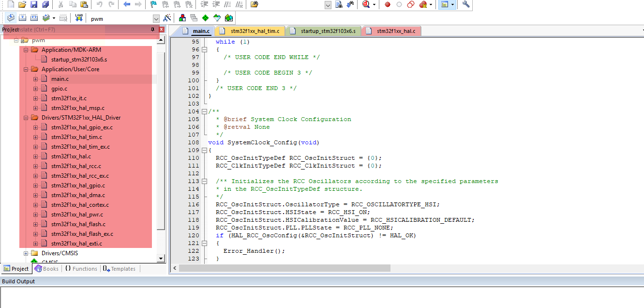Save current file with floppy icon

[x=34, y=4]
